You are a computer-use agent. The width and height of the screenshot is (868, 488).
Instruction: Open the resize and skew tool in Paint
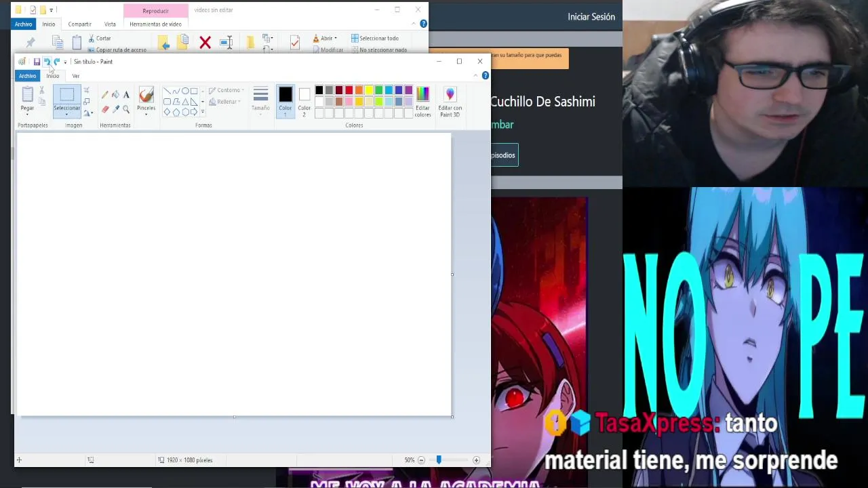pos(87,102)
